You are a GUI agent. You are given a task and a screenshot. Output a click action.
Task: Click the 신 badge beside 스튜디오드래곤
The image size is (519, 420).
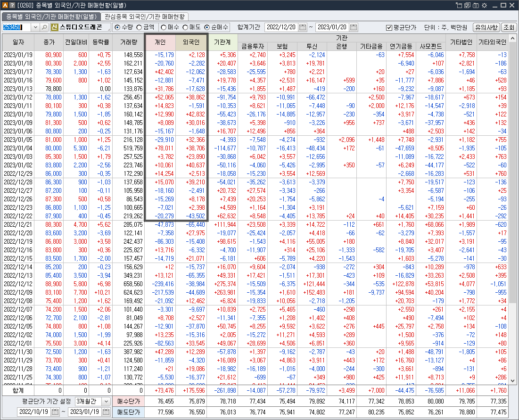click(55, 27)
